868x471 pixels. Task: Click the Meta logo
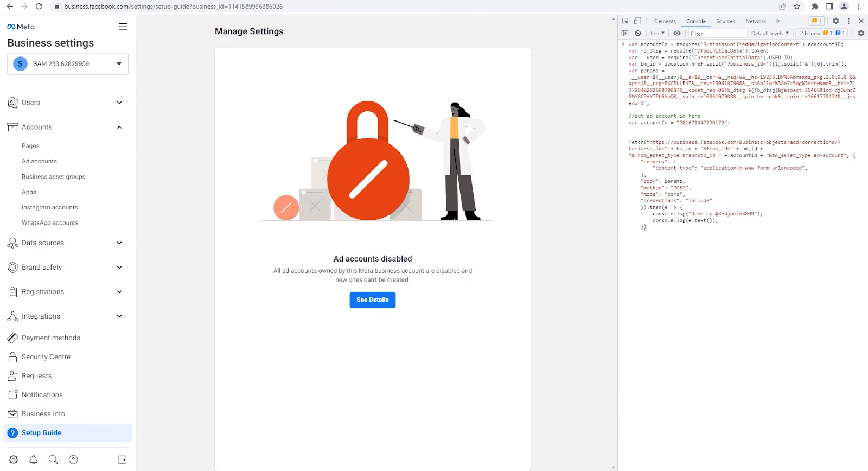pyautogui.click(x=21, y=27)
